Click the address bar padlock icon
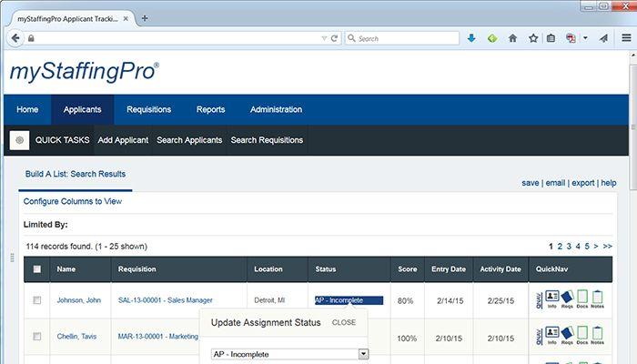 31,38
